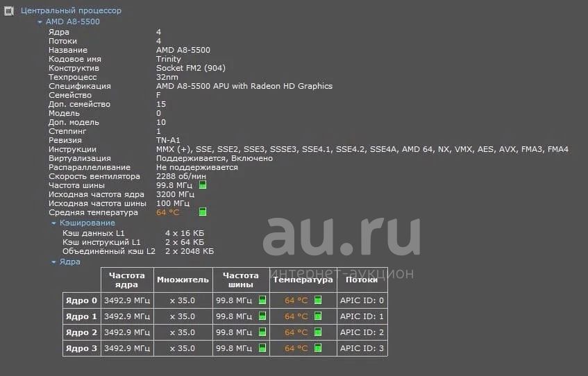588x376 pixels.
Task: Click temperature graph icon in Ядро 3 row
Action: click(318, 348)
